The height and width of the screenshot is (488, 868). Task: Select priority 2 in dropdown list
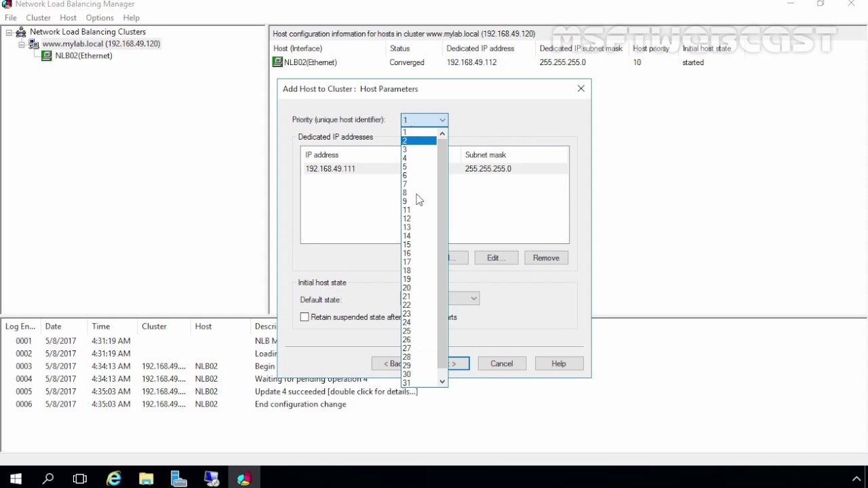click(419, 141)
